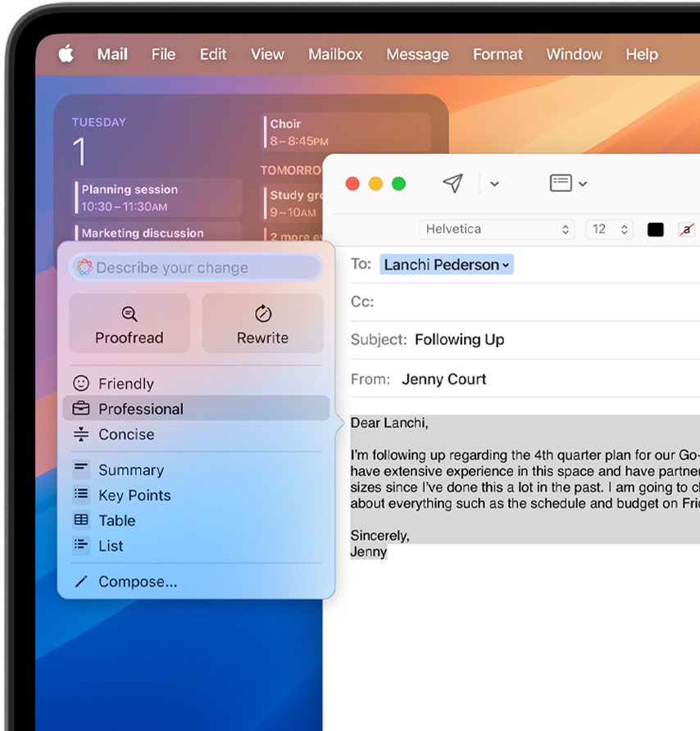Open the Helvetica font family dropdown
The width and height of the screenshot is (700, 731).
(497, 229)
